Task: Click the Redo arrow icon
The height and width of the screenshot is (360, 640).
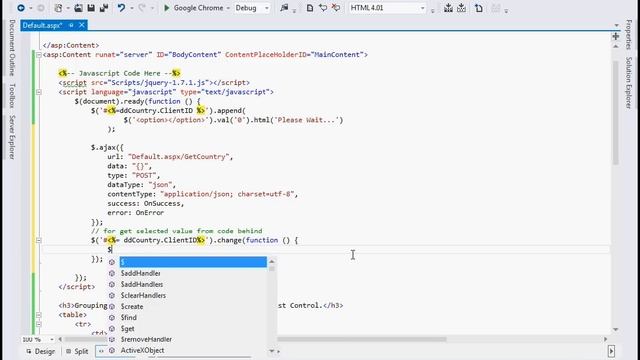Action: coord(142,8)
